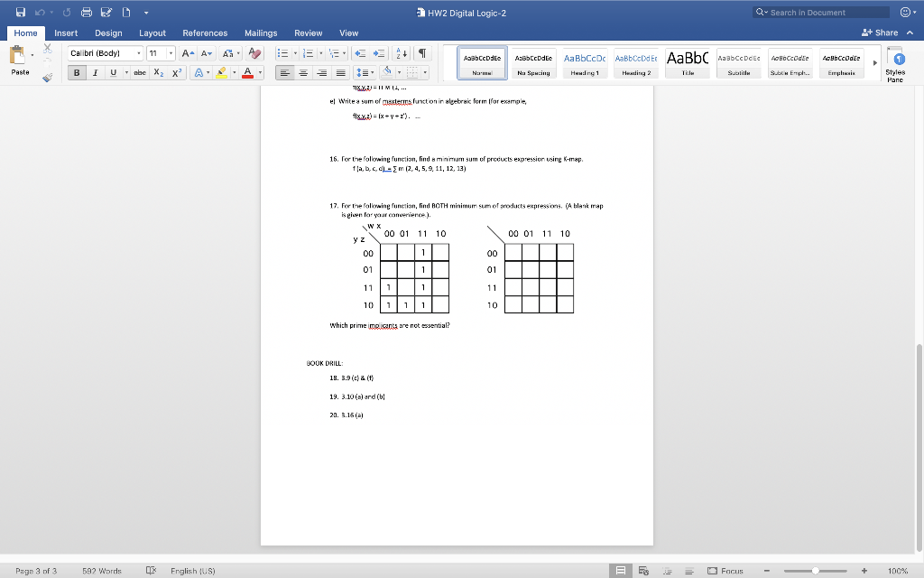Image resolution: width=924 pixels, height=578 pixels.
Task: Open the bullet list dropdown arrow
Action: pyautogui.click(x=295, y=52)
